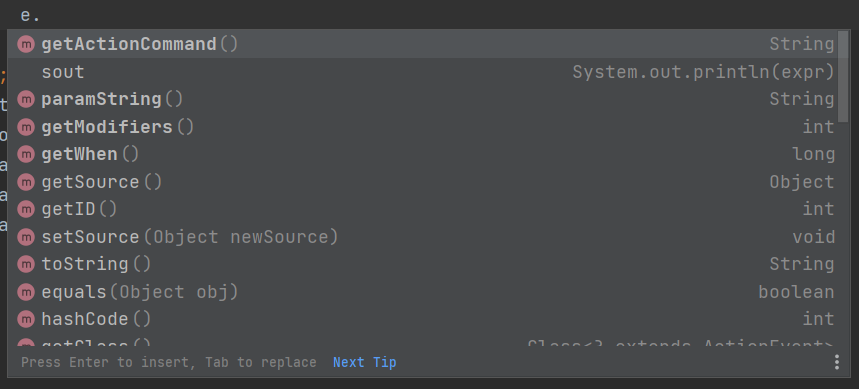Choose setSource(Object newSource) suggestion

[422, 237]
